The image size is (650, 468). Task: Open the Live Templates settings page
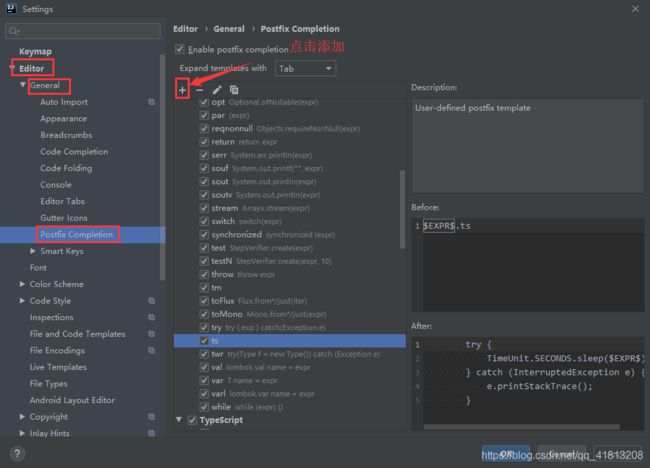58,367
